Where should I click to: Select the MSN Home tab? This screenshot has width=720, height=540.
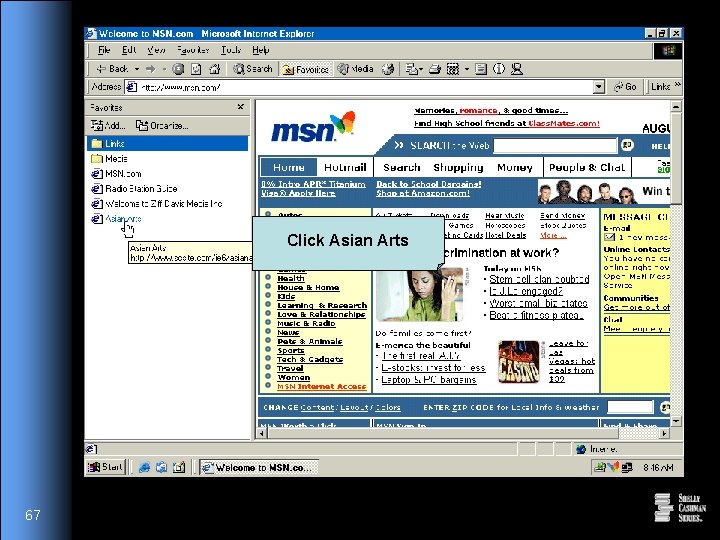coord(288,167)
